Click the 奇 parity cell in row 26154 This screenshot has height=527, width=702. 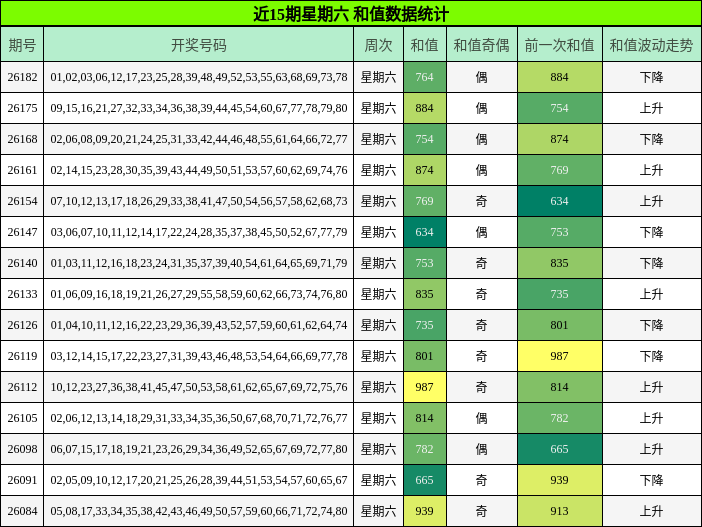click(482, 201)
